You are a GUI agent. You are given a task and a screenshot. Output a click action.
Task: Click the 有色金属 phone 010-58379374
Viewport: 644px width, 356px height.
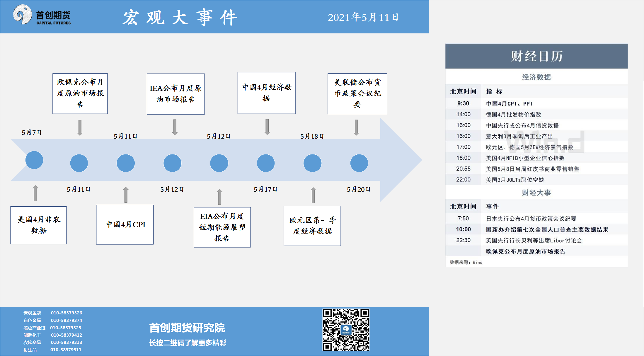pyautogui.click(x=67, y=320)
